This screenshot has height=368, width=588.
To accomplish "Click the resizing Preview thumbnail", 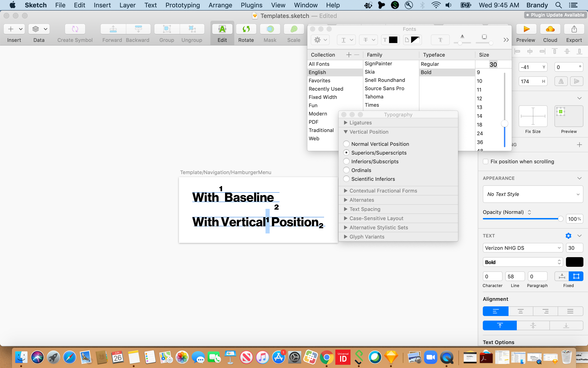I will 568,116.
